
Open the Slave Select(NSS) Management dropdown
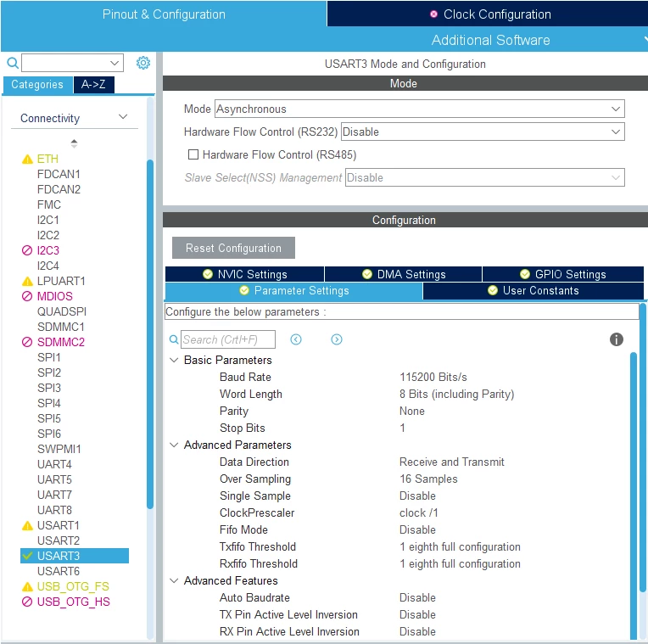click(x=616, y=177)
